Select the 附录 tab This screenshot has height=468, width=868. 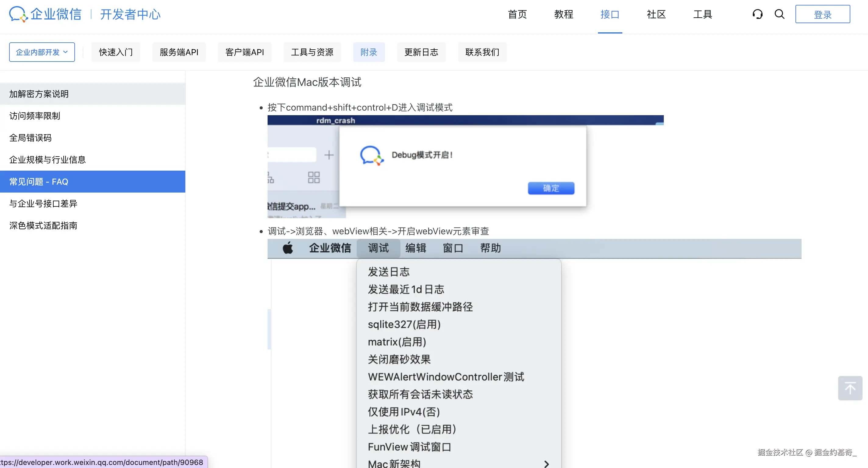pyautogui.click(x=369, y=52)
